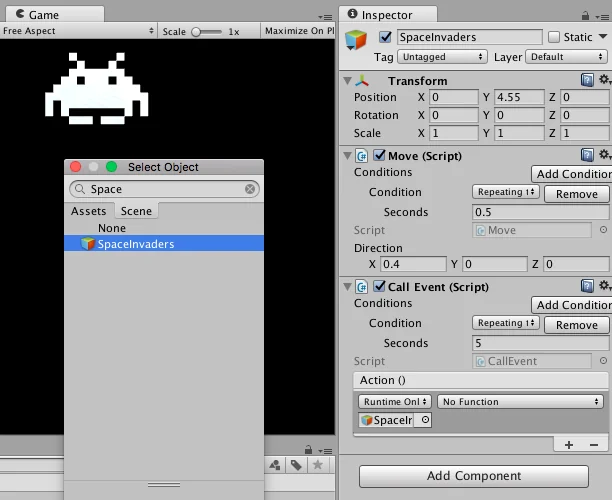Switch to Scene tab in Select Object
The image size is (612, 500).
point(136,211)
